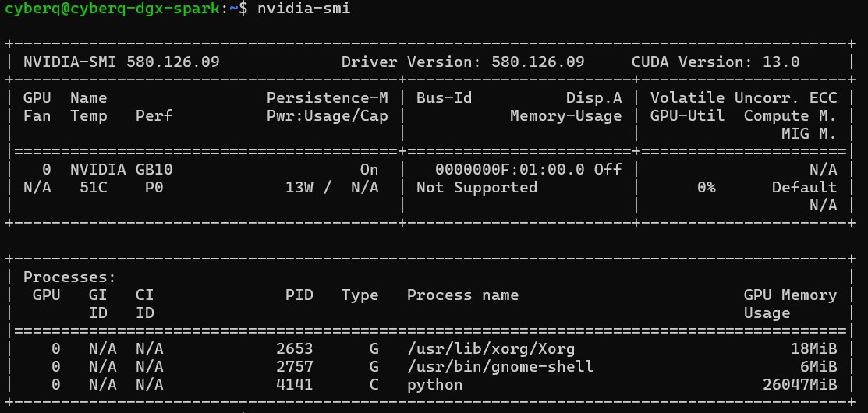
Task: Click the Persistence-M On value
Action: (x=369, y=169)
